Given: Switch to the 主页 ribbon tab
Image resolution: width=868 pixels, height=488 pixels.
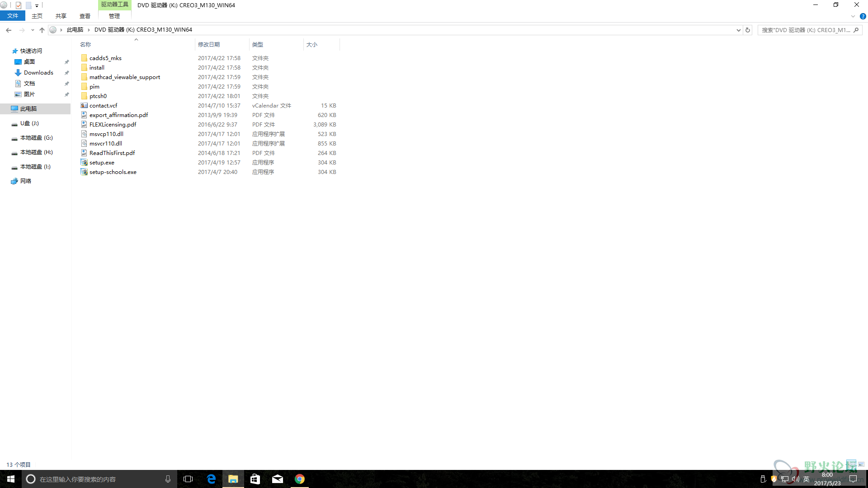Looking at the screenshot, I should point(37,16).
